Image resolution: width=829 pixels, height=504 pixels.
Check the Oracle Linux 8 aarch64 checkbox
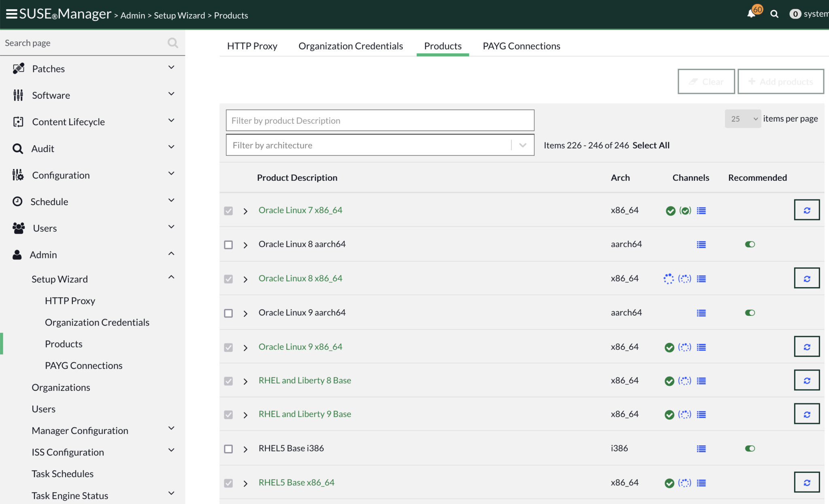tap(228, 245)
